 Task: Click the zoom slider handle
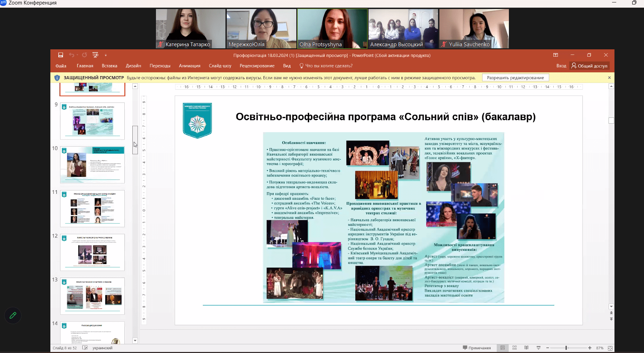coord(566,348)
